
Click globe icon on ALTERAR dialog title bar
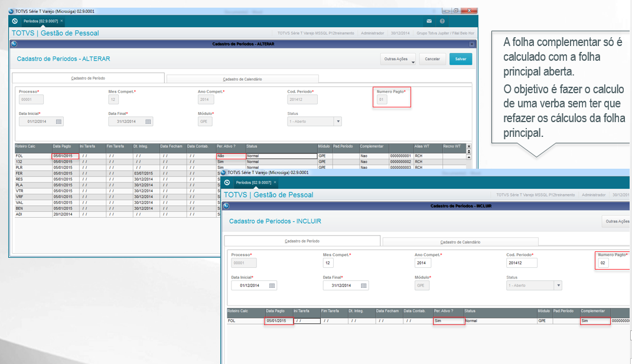pyautogui.click(x=14, y=44)
